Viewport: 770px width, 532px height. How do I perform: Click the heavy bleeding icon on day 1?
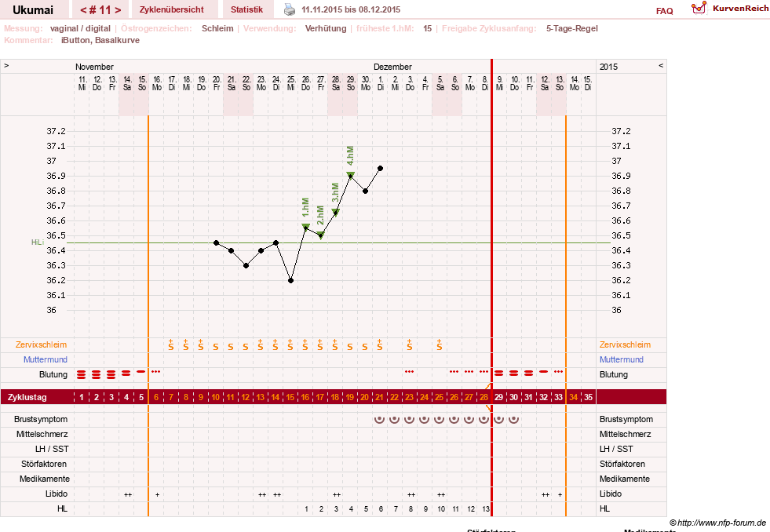(82, 375)
